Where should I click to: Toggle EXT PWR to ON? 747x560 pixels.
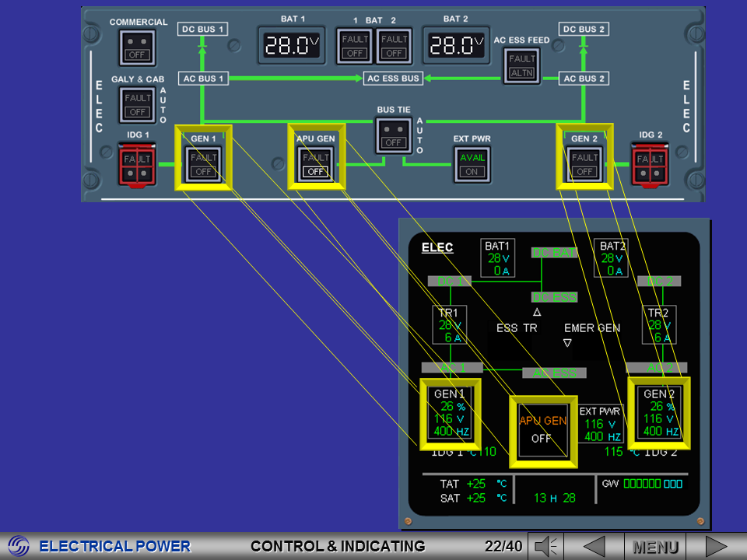470,163
